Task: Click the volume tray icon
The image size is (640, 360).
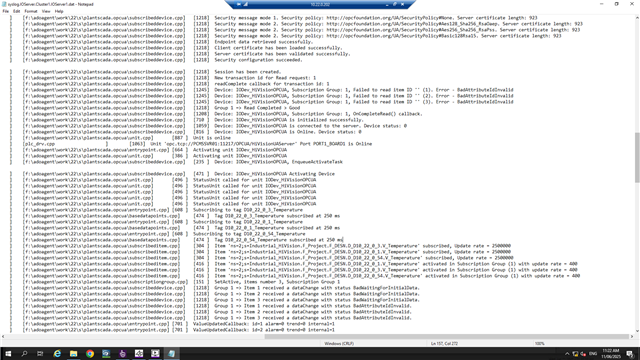Action: (x=583, y=354)
